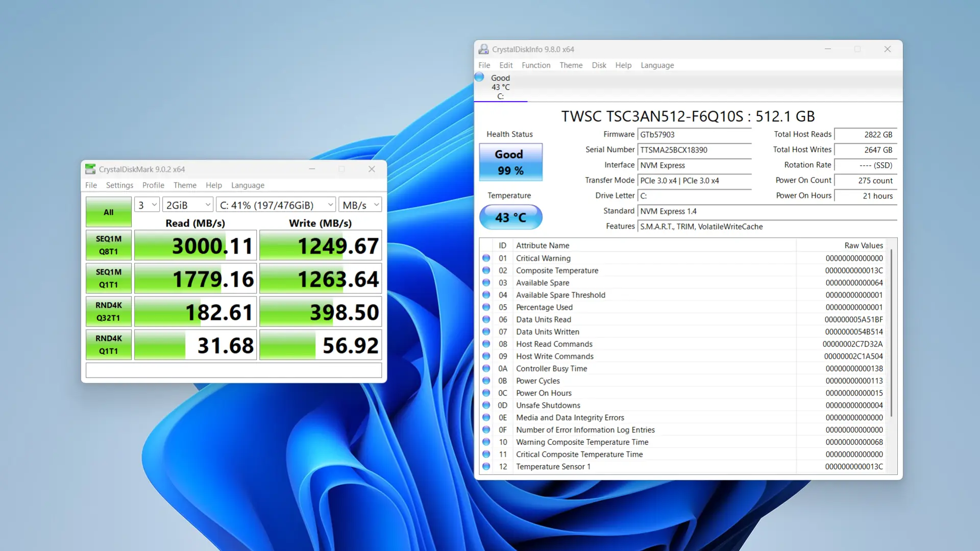The width and height of the screenshot is (980, 551).
Task: Open the test count dropdown showing 3
Action: [147, 205]
